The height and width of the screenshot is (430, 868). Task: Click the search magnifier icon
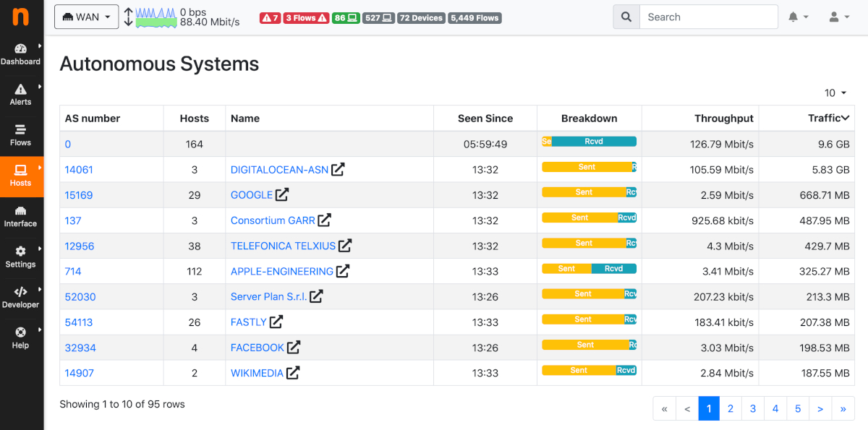click(x=626, y=17)
